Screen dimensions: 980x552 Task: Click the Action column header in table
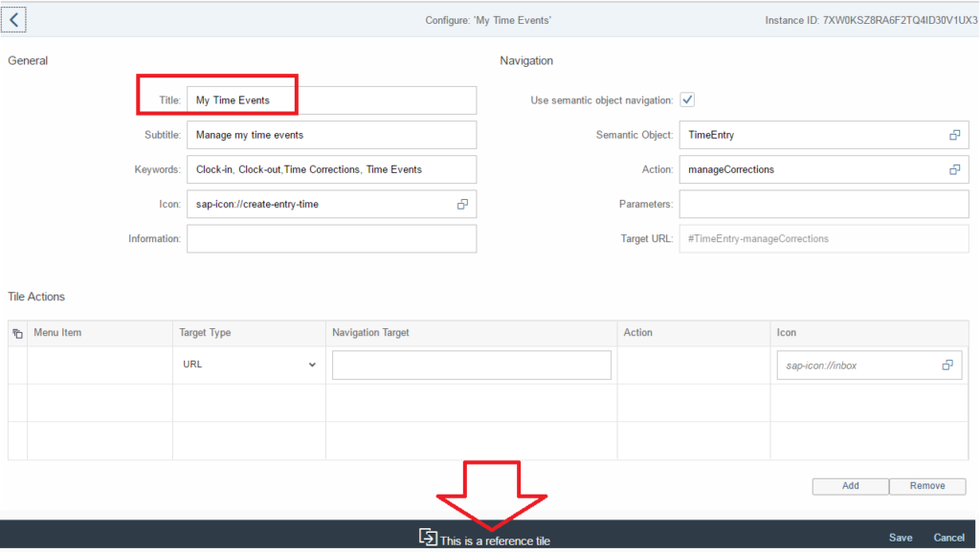[694, 333]
